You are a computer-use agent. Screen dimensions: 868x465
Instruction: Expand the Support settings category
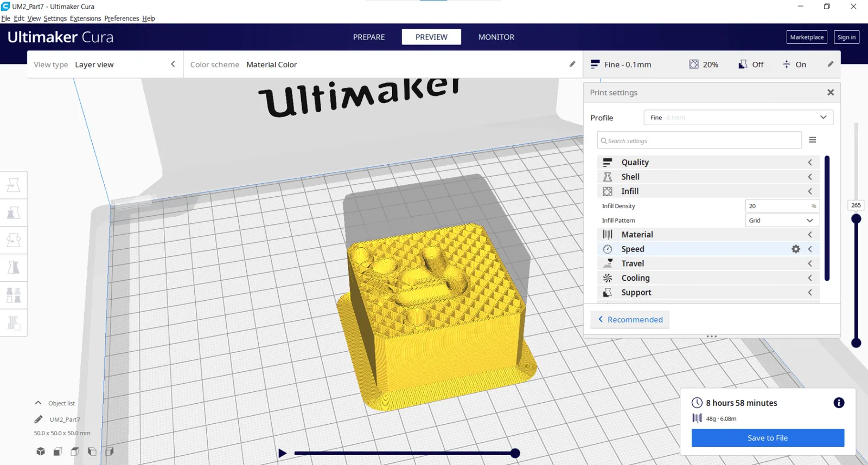(709, 293)
